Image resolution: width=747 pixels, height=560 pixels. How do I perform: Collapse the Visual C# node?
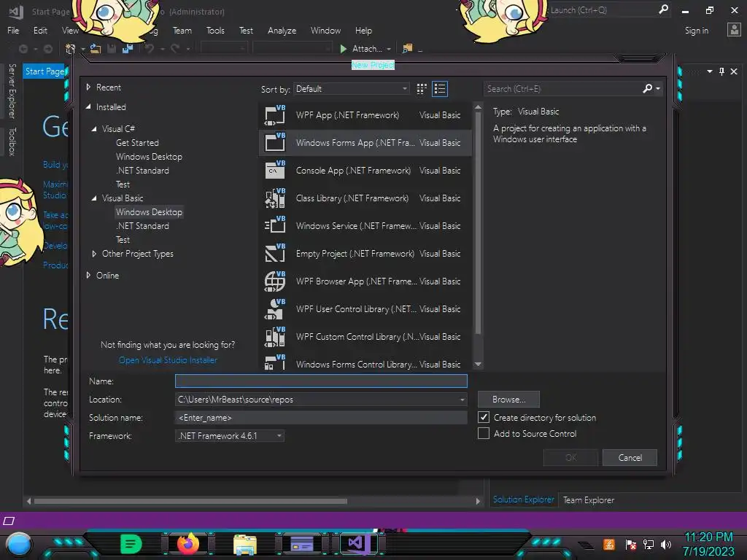(x=94, y=129)
